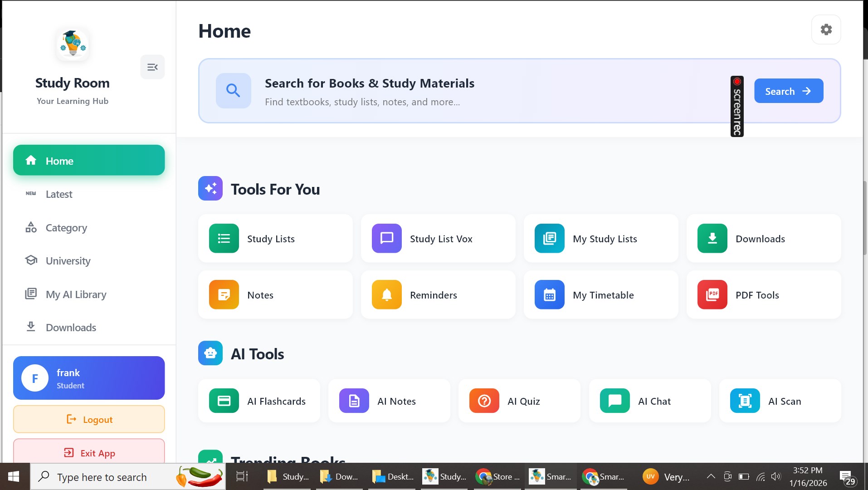Click the Study Room lightbulb logo
868x490 pixels.
[x=73, y=44]
